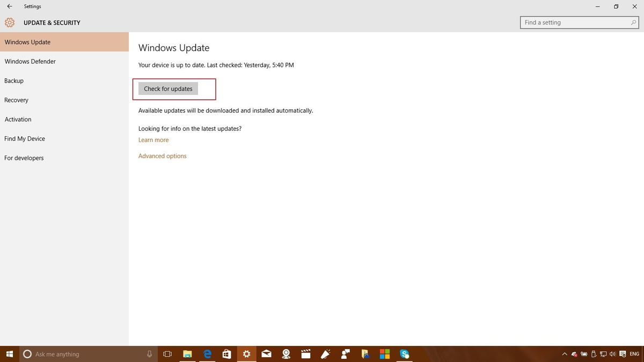Open the Learn more link
The width and height of the screenshot is (644, 362).
(x=153, y=139)
